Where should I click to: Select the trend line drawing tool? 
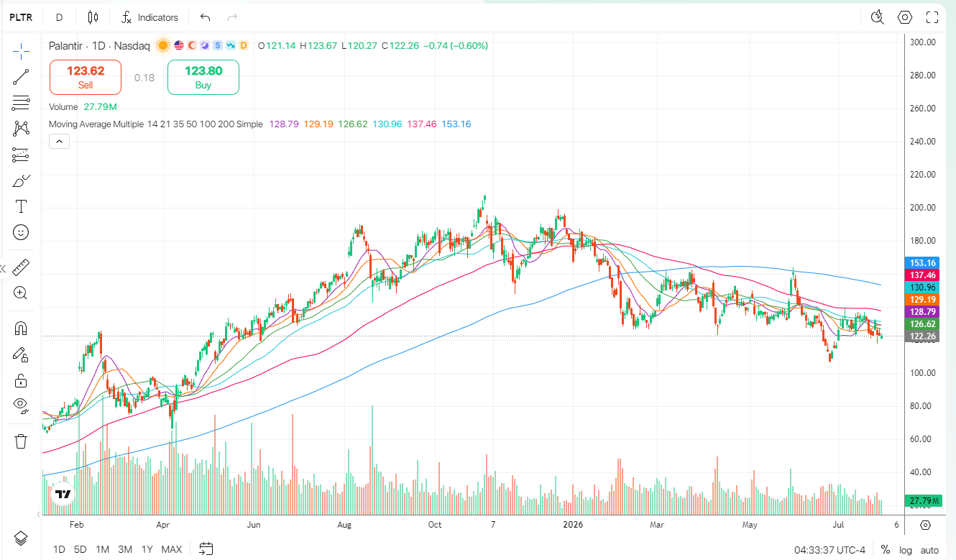point(21,77)
